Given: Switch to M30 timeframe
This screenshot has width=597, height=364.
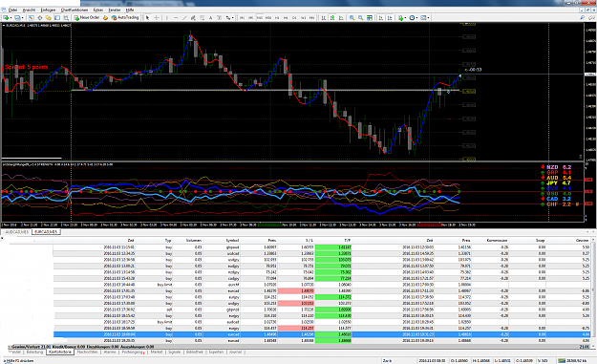Looking at the screenshot, I should click(268, 17).
